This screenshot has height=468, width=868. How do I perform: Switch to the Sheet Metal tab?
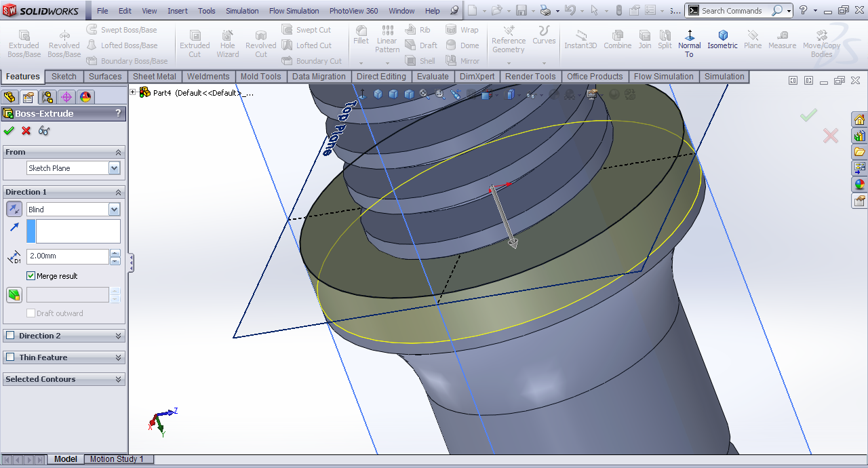point(155,77)
